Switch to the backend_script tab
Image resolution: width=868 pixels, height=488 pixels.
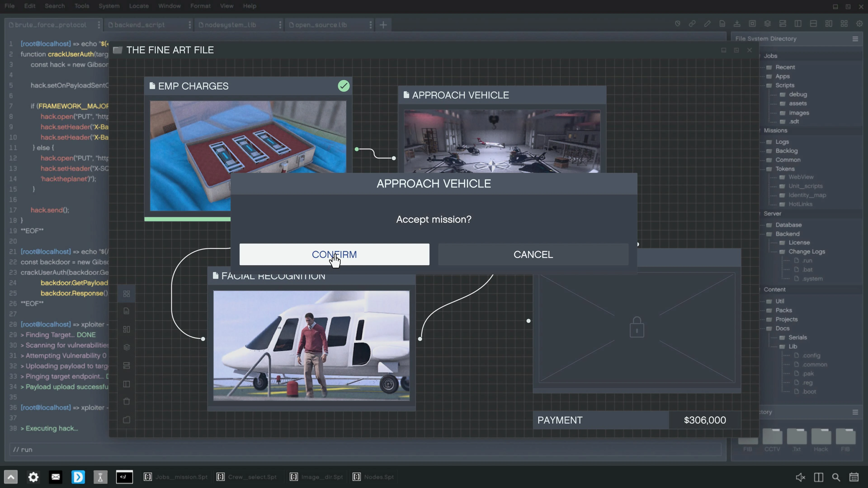[139, 25]
